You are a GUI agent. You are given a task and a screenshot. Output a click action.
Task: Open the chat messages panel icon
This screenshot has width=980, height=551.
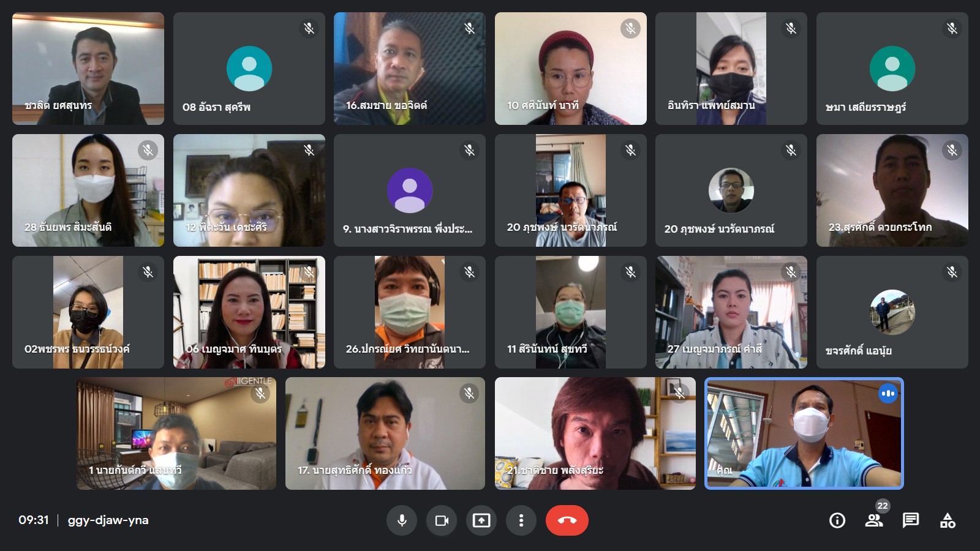[x=911, y=520]
